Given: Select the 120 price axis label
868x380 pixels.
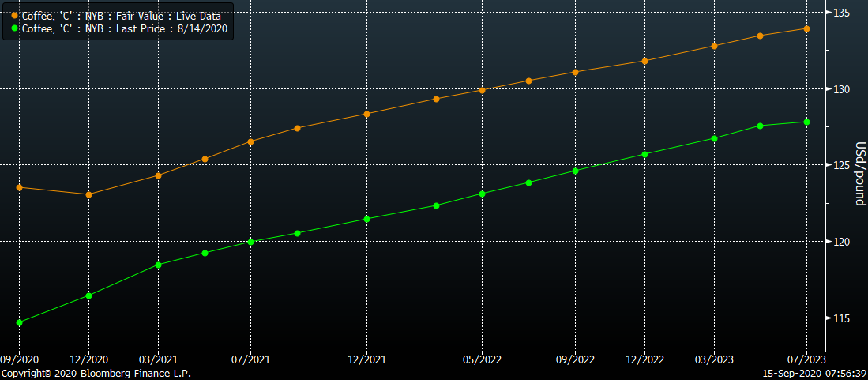Looking at the screenshot, I should [x=841, y=242].
